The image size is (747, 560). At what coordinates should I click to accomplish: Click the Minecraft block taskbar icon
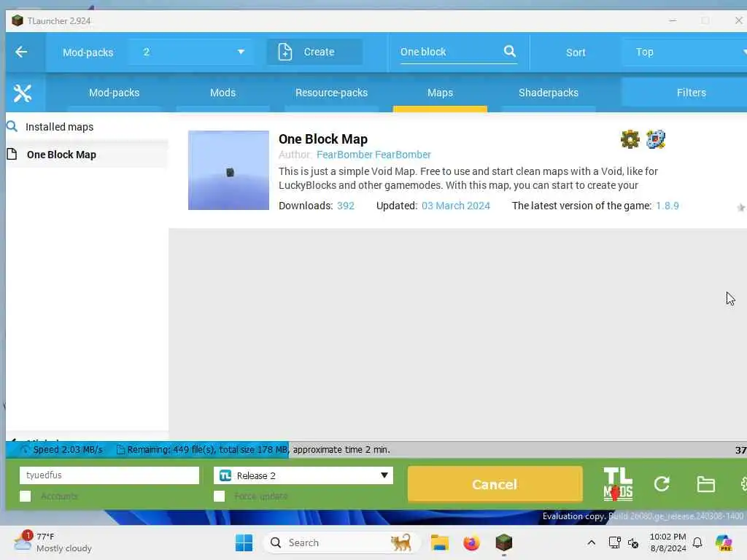pos(503,542)
